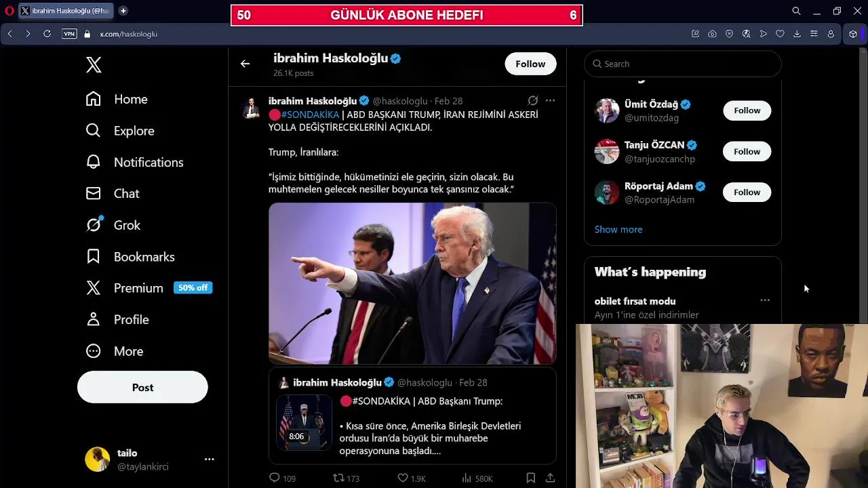Open ibrahim Haskoloğlu's tweet avatar
The height and width of the screenshot is (488, 868).
(252, 108)
